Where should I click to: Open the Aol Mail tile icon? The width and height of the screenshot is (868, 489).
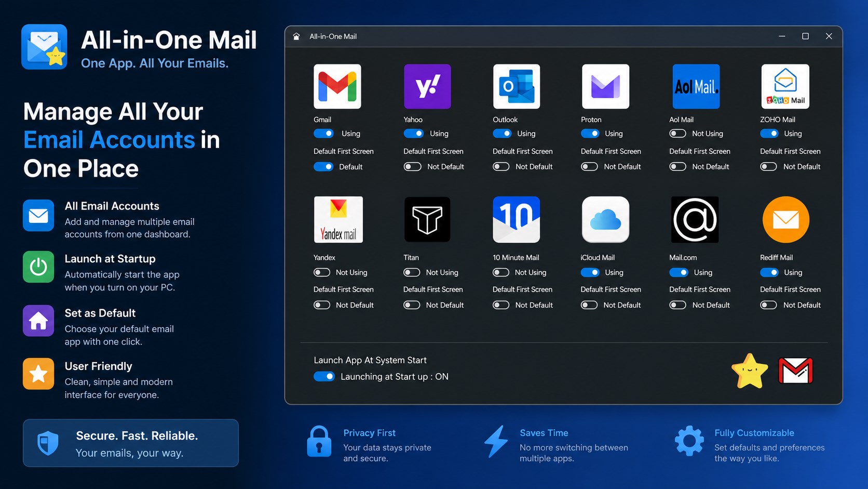point(696,86)
